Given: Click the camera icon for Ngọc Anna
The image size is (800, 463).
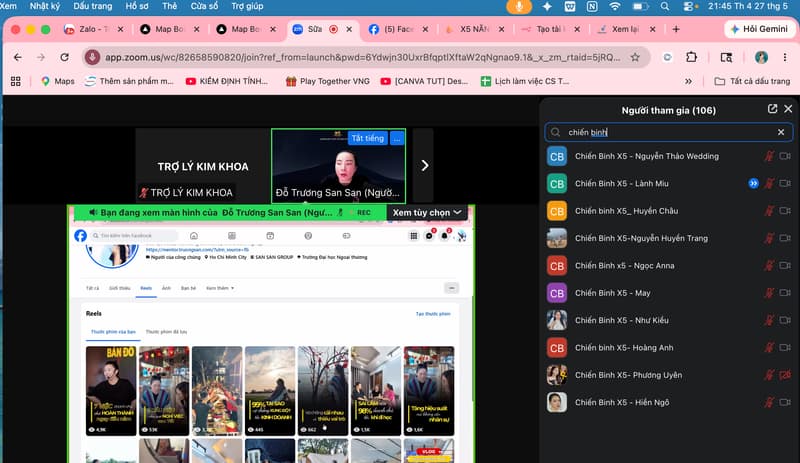Looking at the screenshot, I should tap(785, 265).
